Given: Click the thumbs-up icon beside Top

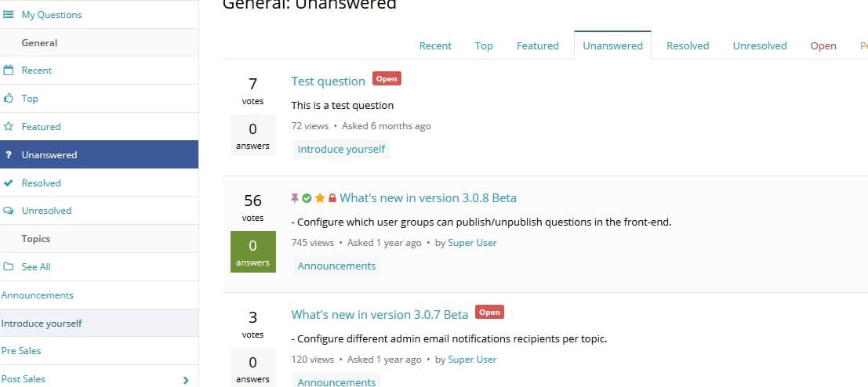Looking at the screenshot, I should point(9,99).
